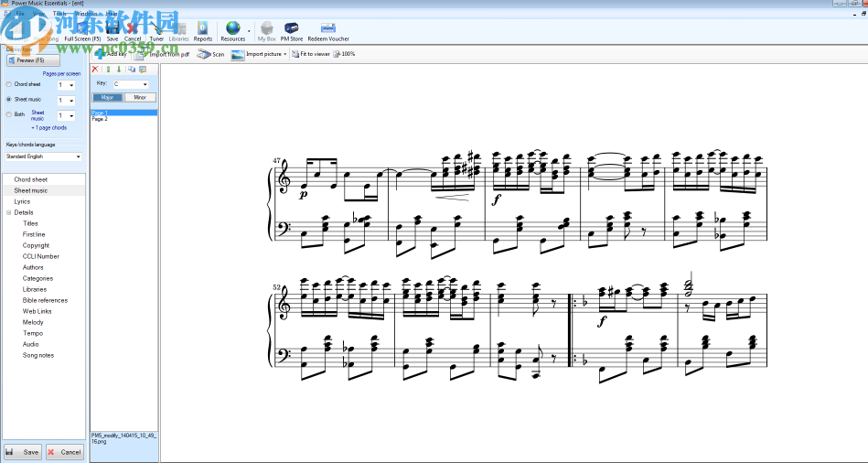
Task: Open CCLI Number under Details
Action: coord(40,256)
